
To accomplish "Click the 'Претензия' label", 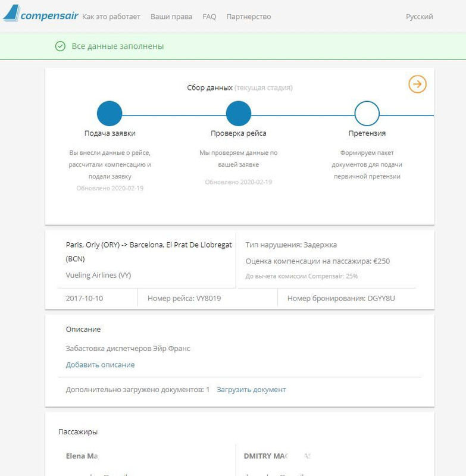I will click(367, 133).
